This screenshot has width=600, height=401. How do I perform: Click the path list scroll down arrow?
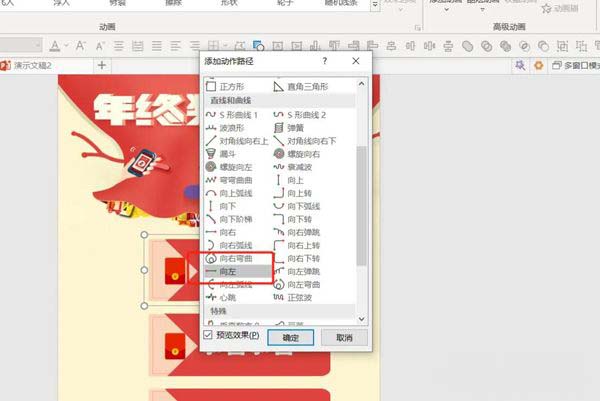[x=362, y=319]
